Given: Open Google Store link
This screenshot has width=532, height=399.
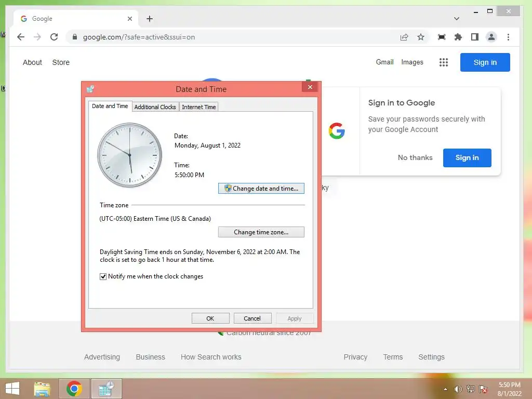Looking at the screenshot, I should tap(61, 62).
